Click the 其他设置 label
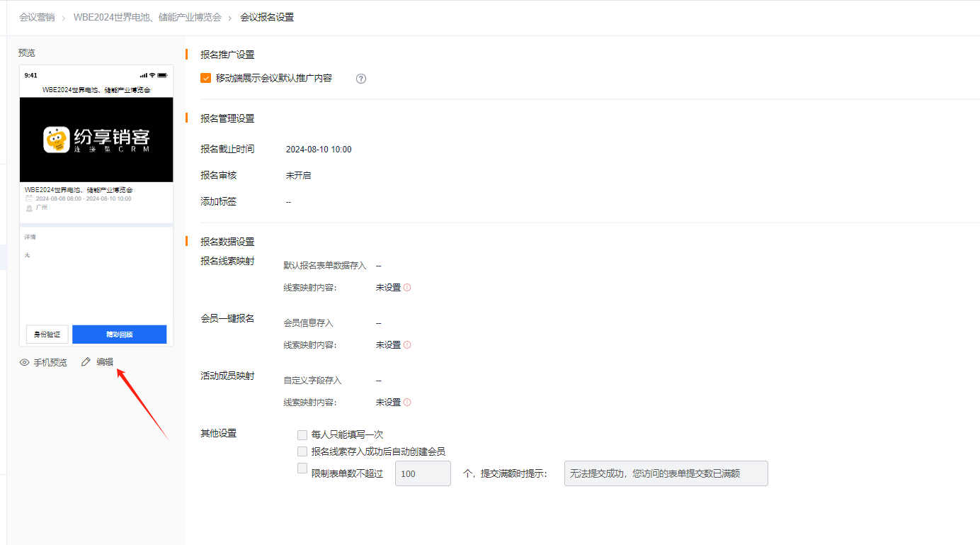The image size is (980, 545). (x=219, y=434)
